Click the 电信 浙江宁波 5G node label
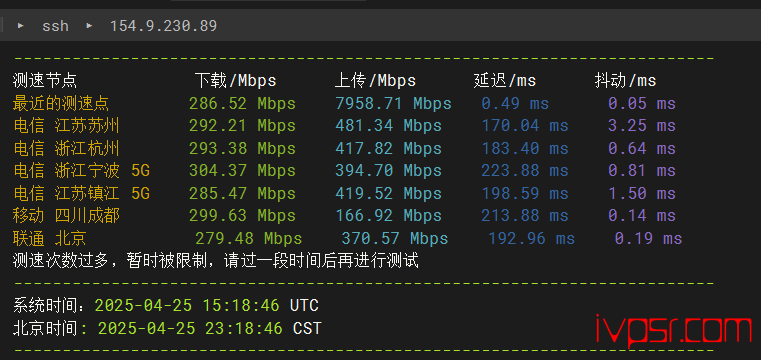Viewport: 761px width, 360px height. tap(82, 171)
